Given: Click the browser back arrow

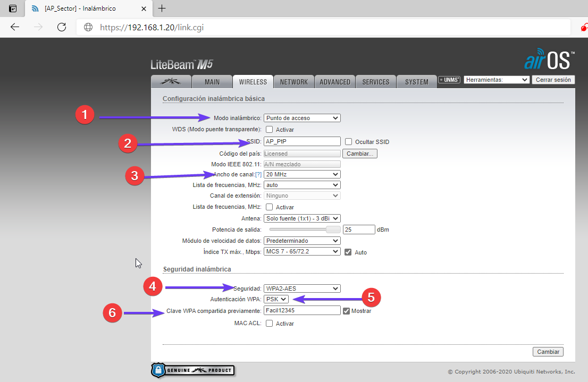Looking at the screenshot, I should (15, 27).
